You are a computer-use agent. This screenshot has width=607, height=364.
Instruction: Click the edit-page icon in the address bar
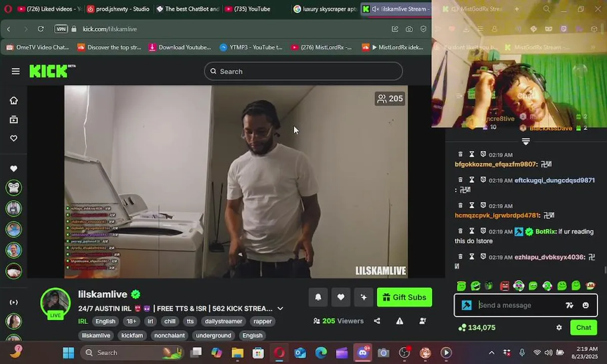(x=395, y=29)
